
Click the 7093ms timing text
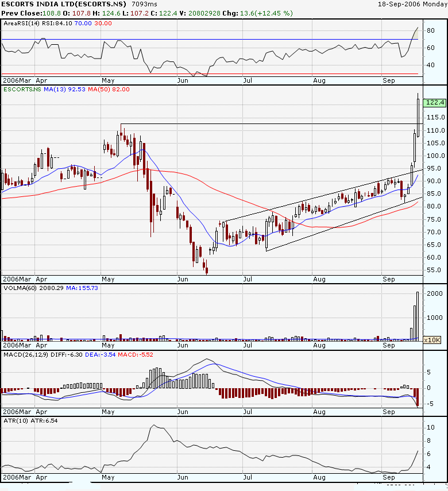(144, 4)
